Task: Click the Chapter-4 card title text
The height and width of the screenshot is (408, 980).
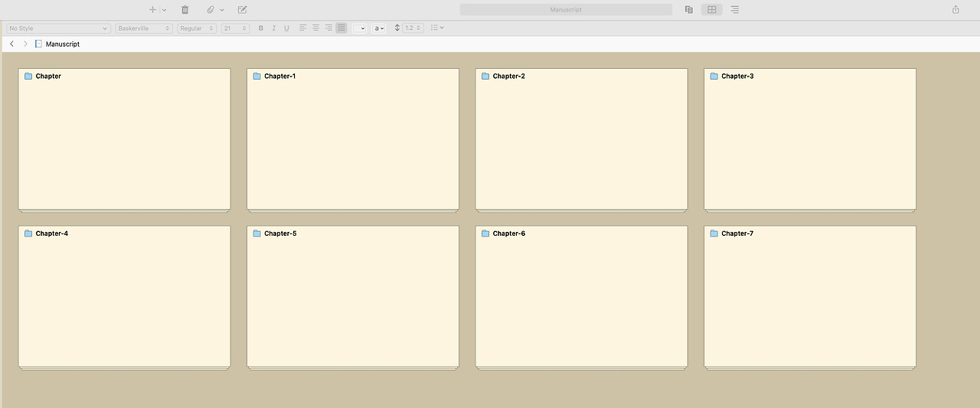Action: click(x=52, y=233)
